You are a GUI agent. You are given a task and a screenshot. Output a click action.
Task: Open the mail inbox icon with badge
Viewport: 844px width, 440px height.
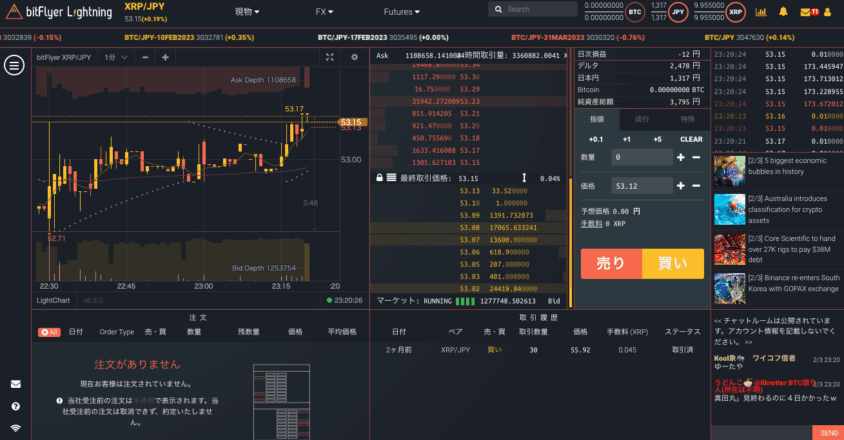point(807,12)
